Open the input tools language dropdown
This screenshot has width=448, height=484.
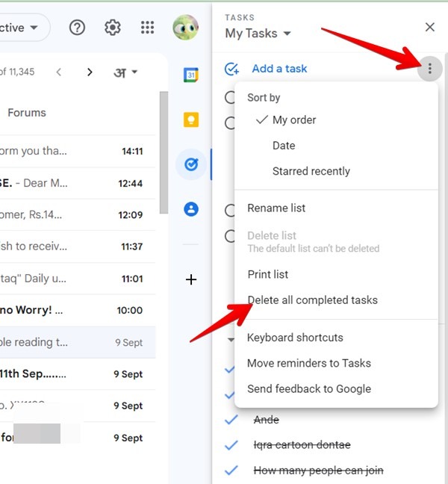click(x=125, y=72)
